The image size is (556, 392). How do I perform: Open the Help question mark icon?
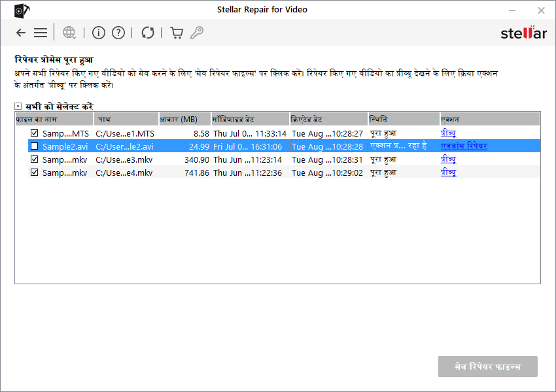(118, 33)
